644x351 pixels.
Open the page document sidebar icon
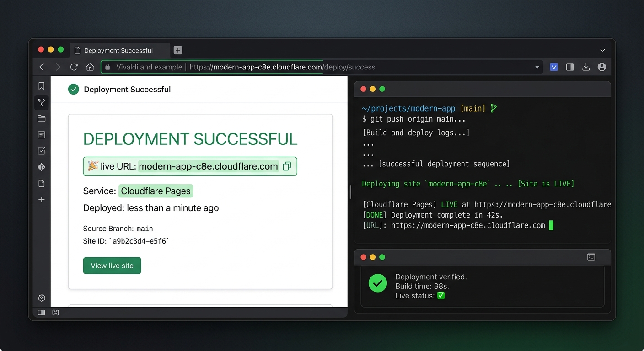click(42, 183)
